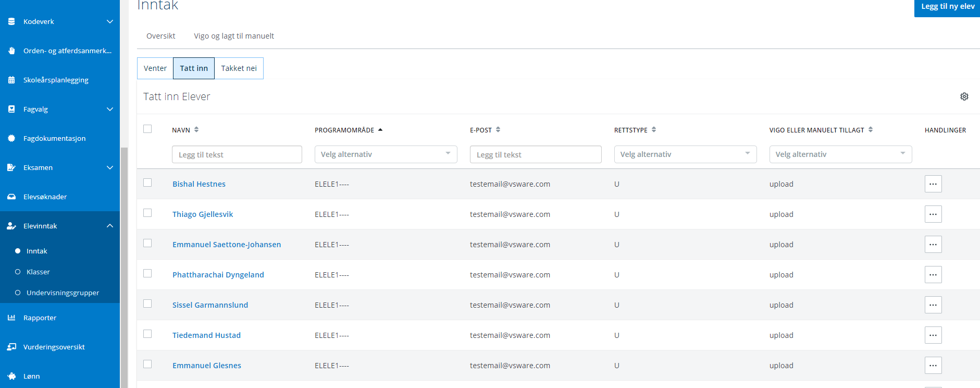This screenshot has width=980, height=388.
Task: Sort by Vigo eller manuelt tillagt arrows
Action: [871, 130]
